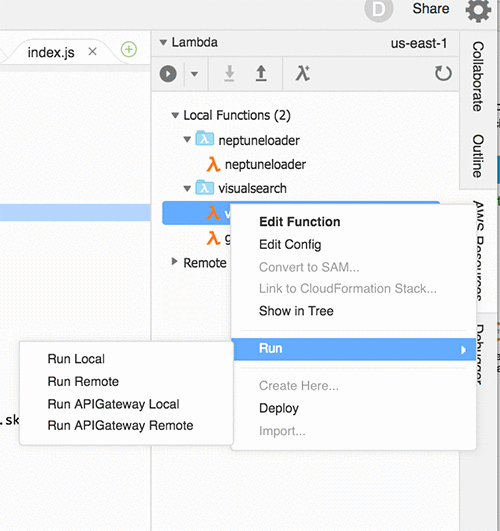This screenshot has height=531, width=500.
Task: Click the neptuneloader function lambda icon
Action: [x=213, y=165]
